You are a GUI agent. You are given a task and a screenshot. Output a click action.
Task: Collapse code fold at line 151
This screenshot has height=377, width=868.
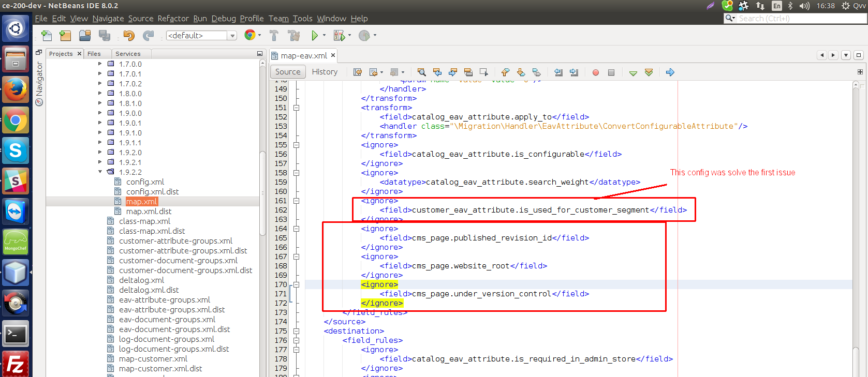(x=297, y=108)
